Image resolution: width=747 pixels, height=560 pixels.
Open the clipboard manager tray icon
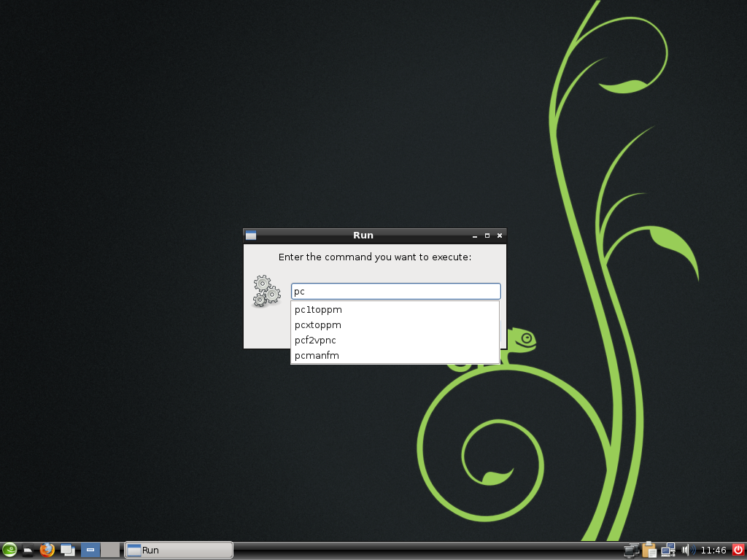pyautogui.click(x=649, y=550)
